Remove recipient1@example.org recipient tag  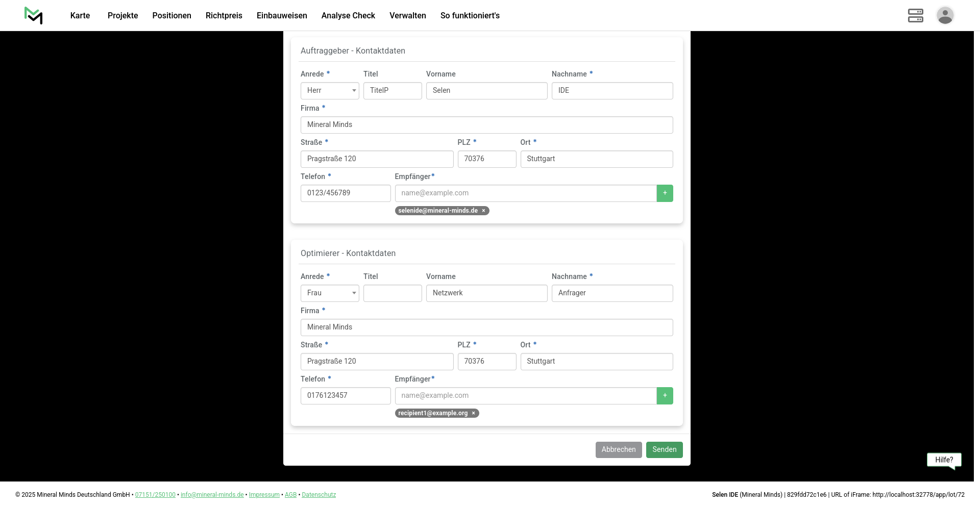(x=473, y=413)
